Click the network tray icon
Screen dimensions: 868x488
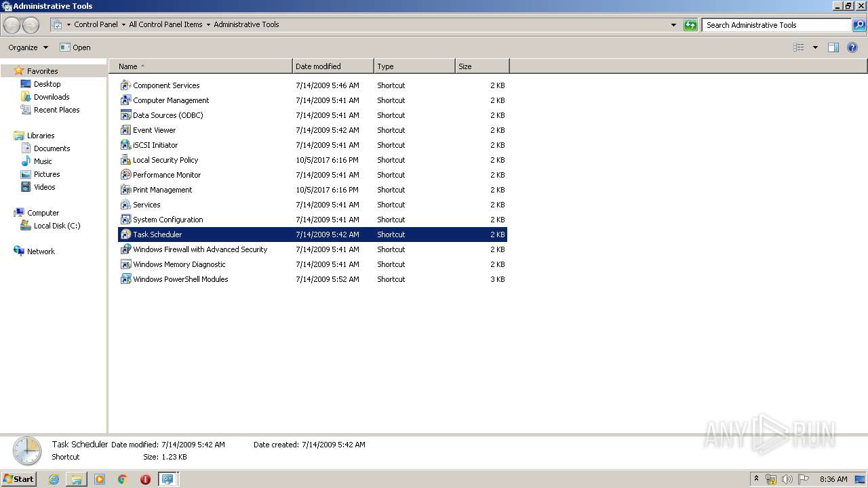coord(771,479)
